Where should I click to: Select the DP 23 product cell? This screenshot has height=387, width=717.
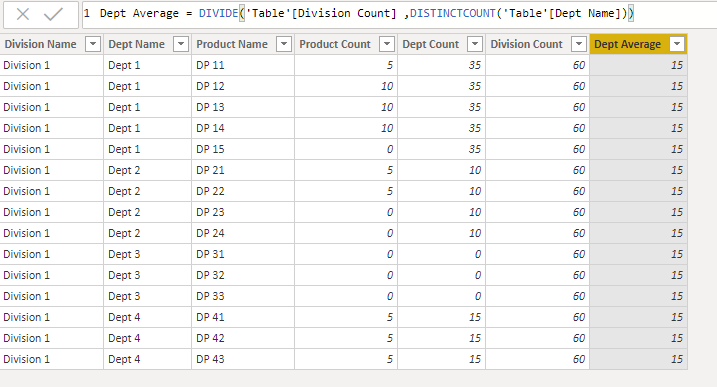(x=243, y=212)
